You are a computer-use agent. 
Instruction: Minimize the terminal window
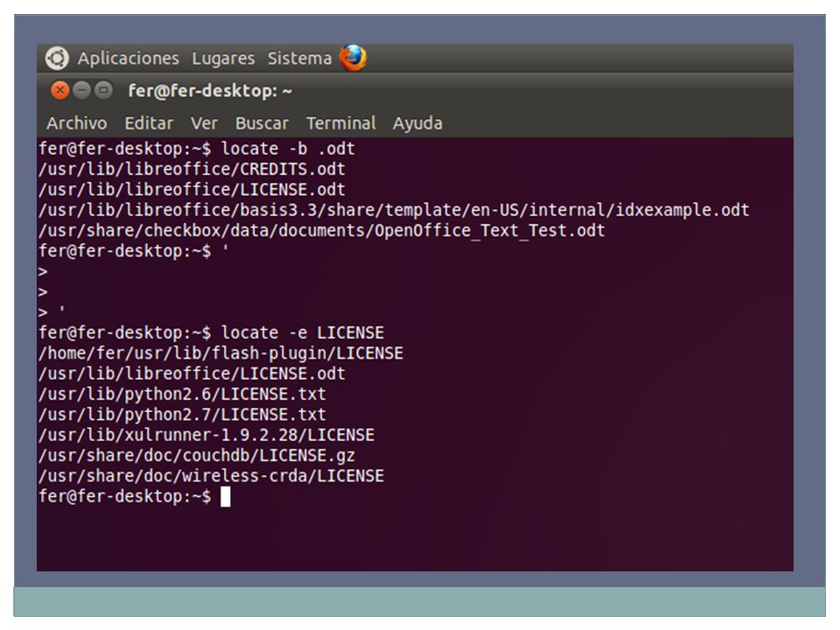click(x=81, y=90)
